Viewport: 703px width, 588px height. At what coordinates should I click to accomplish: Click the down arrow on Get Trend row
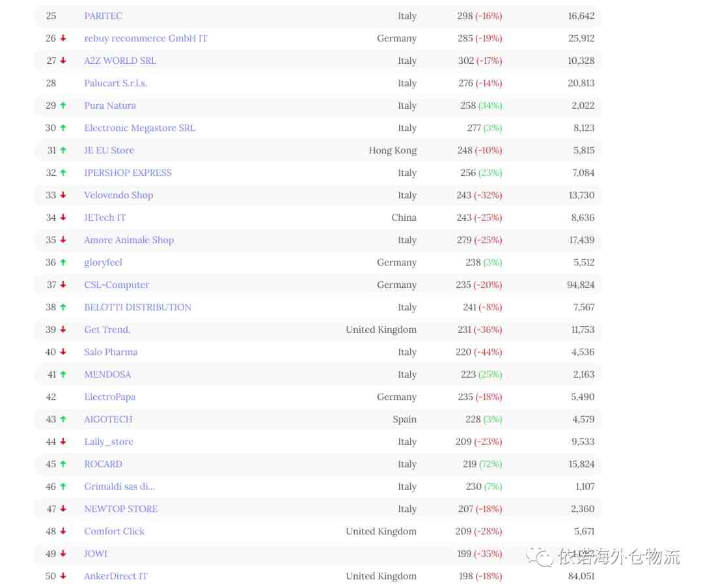click(63, 330)
